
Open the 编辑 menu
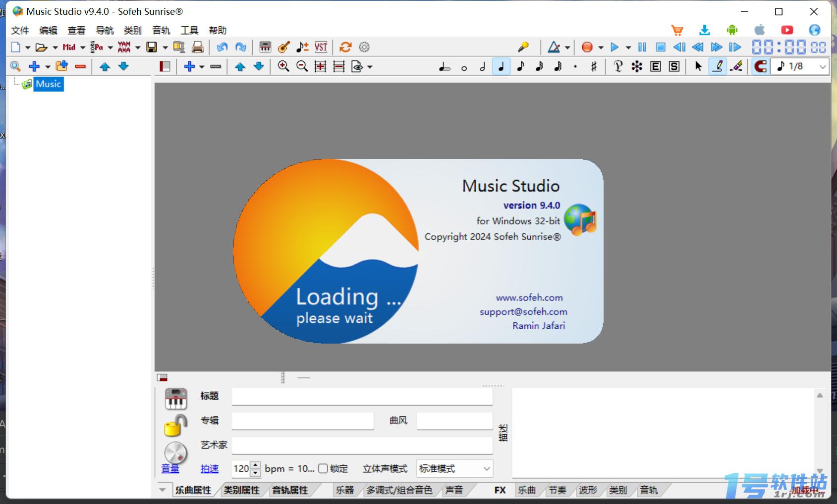pos(48,31)
